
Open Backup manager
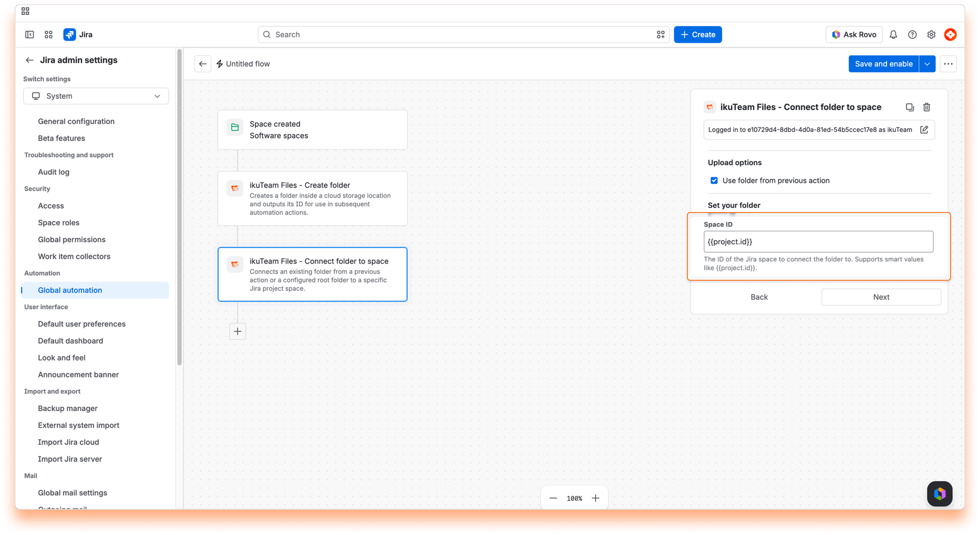pyautogui.click(x=68, y=408)
